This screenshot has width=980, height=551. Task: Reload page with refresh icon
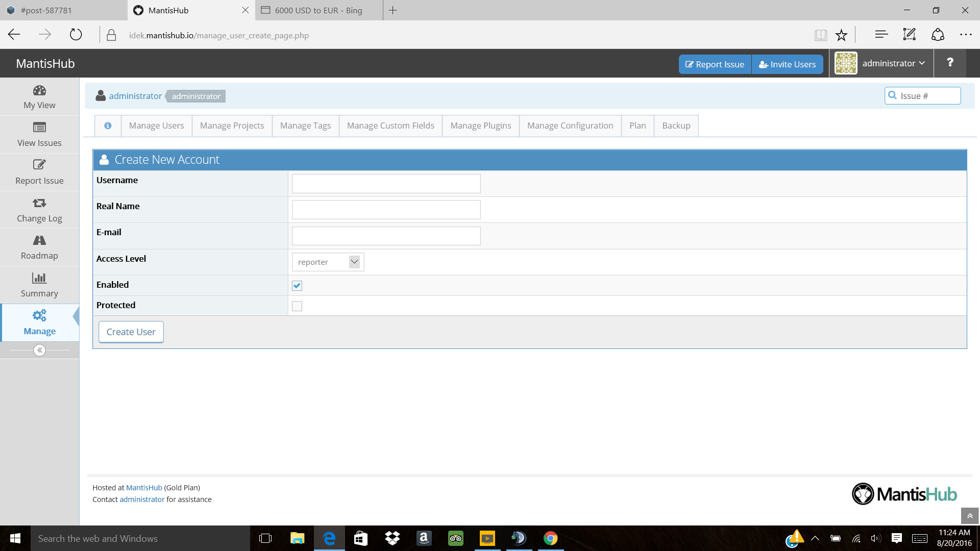tap(76, 35)
